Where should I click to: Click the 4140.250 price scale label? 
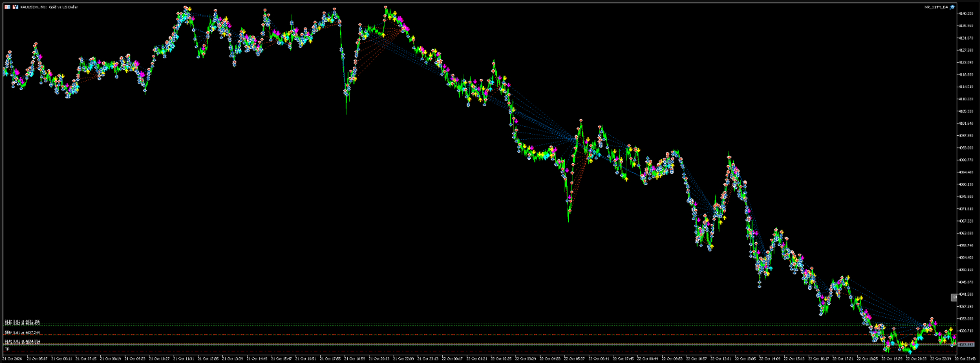tap(967, 14)
